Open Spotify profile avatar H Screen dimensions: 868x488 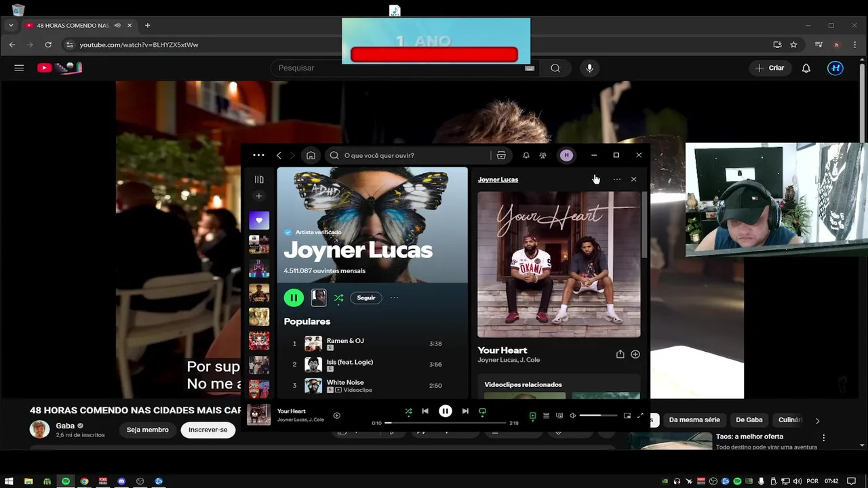[566, 155]
